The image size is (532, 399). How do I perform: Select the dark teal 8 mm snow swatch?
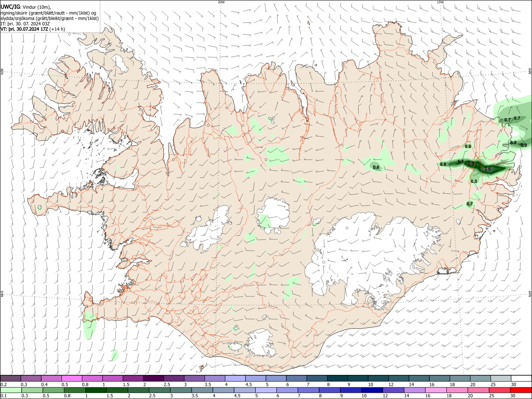pos(337,379)
